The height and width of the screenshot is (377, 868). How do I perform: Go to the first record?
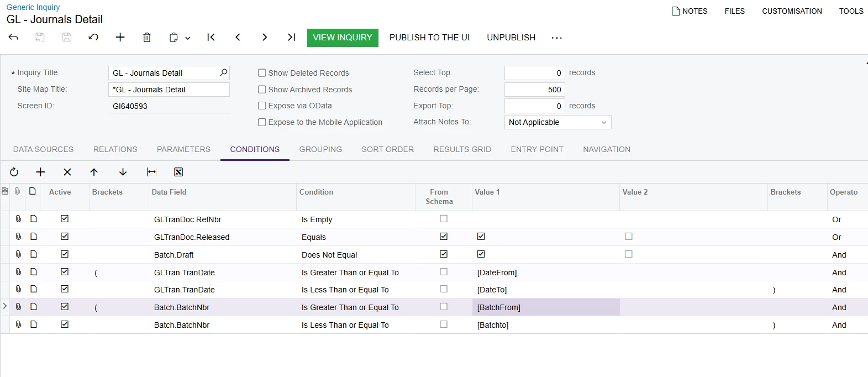pyautogui.click(x=211, y=38)
